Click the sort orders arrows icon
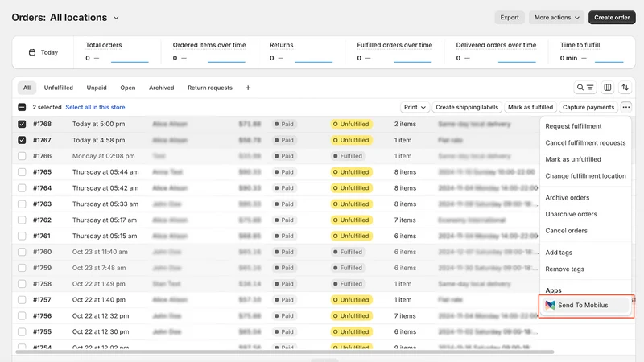Image resolution: width=644 pixels, height=362 pixels. (625, 88)
